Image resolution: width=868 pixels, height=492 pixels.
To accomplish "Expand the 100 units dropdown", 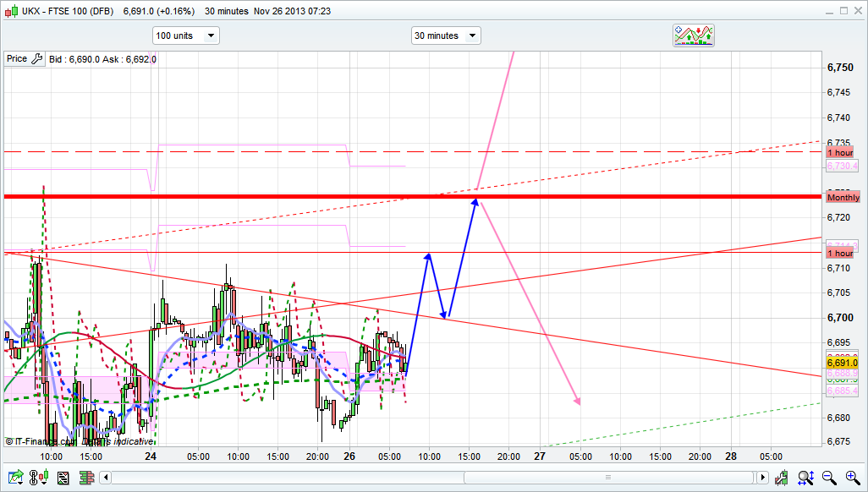I will pos(185,36).
